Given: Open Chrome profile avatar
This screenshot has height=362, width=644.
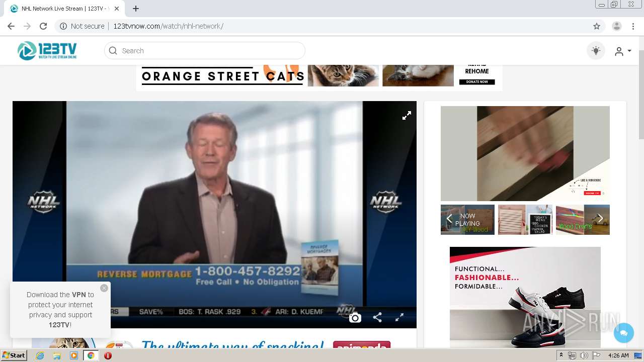Looking at the screenshot, I should (617, 26).
